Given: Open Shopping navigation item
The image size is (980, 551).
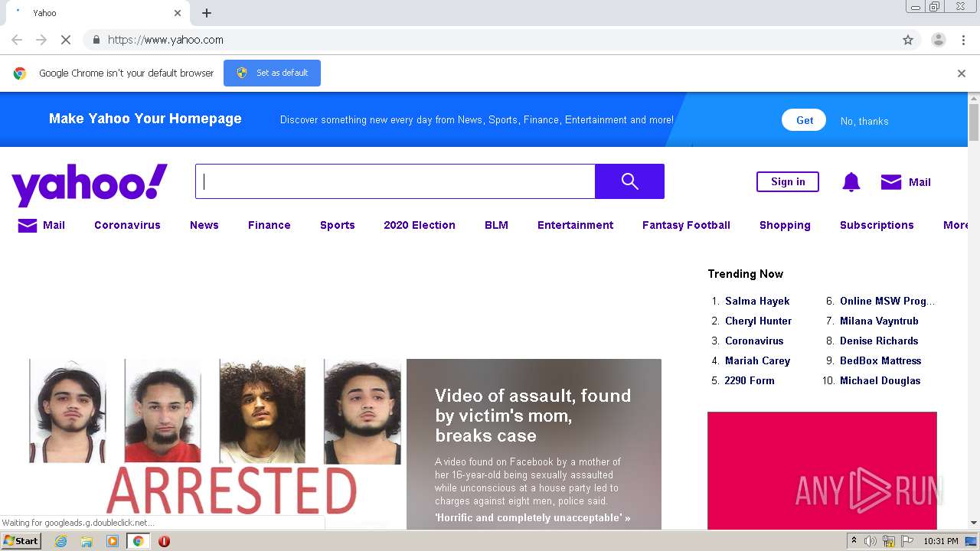Looking at the screenshot, I should click(x=785, y=225).
